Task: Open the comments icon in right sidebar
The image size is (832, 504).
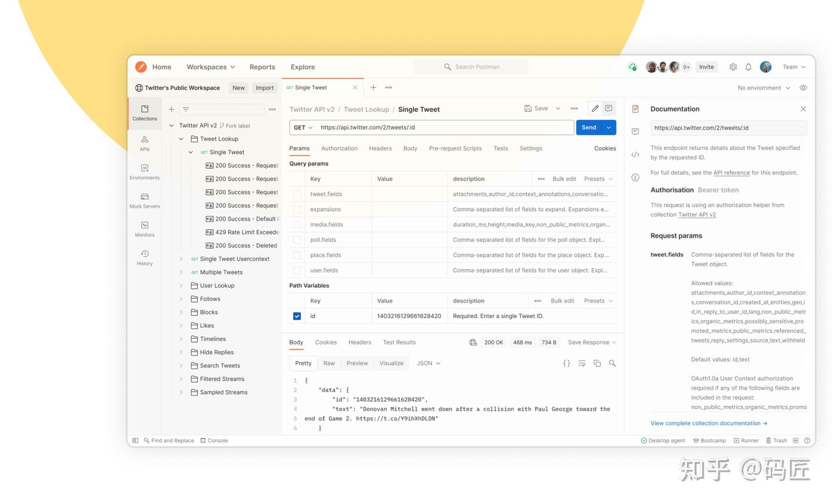Action: [636, 132]
